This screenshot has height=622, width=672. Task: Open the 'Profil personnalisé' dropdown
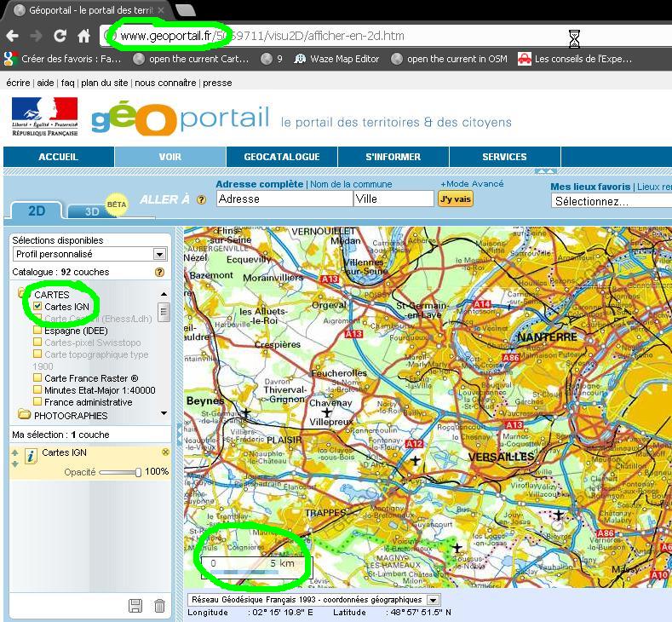pos(90,254)
